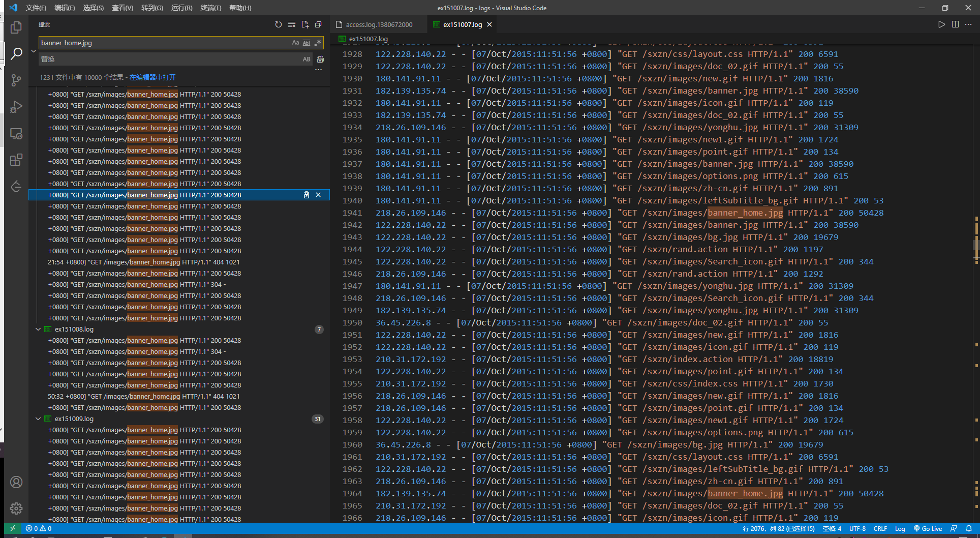
Task: Open a new search editor
Action: [x=305, y=24]
